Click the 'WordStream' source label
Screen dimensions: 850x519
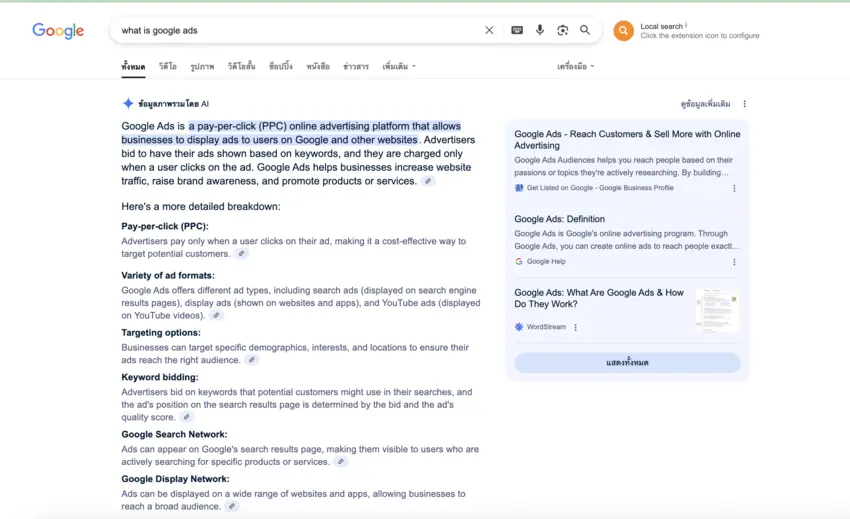tap(546, 326)
